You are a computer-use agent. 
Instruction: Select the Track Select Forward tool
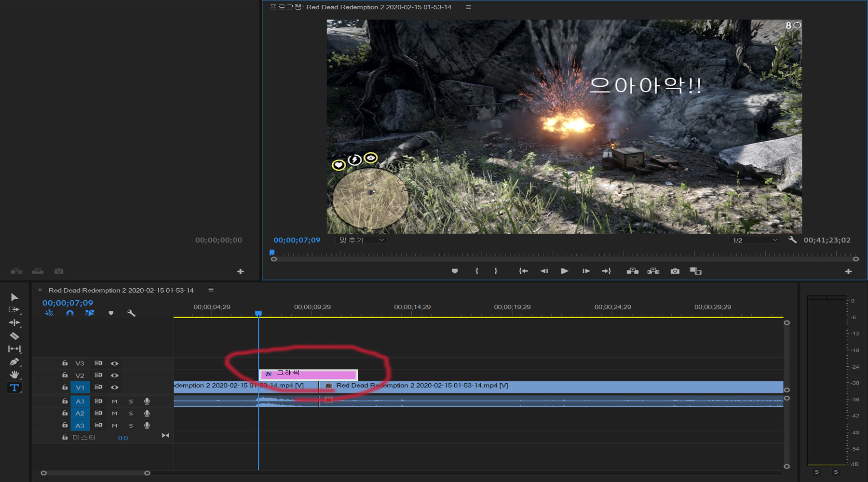coord(14,309)
